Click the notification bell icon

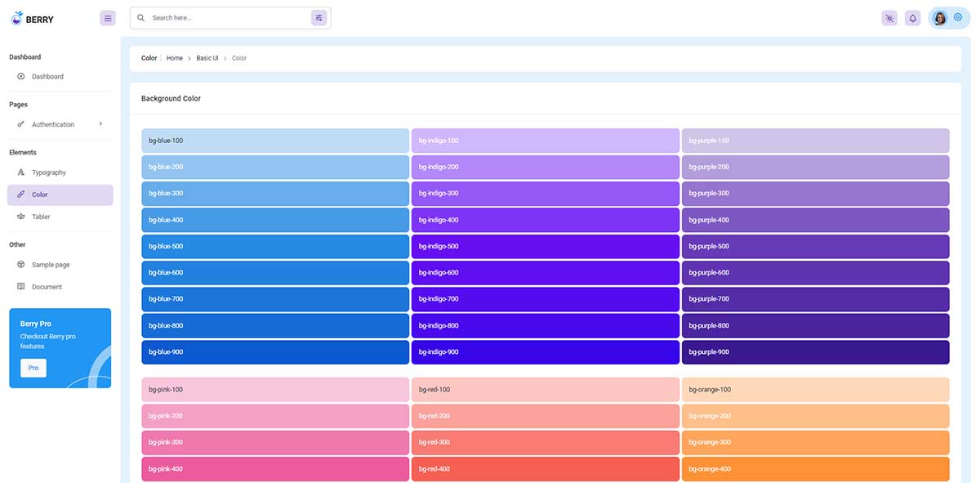(912, 17)
